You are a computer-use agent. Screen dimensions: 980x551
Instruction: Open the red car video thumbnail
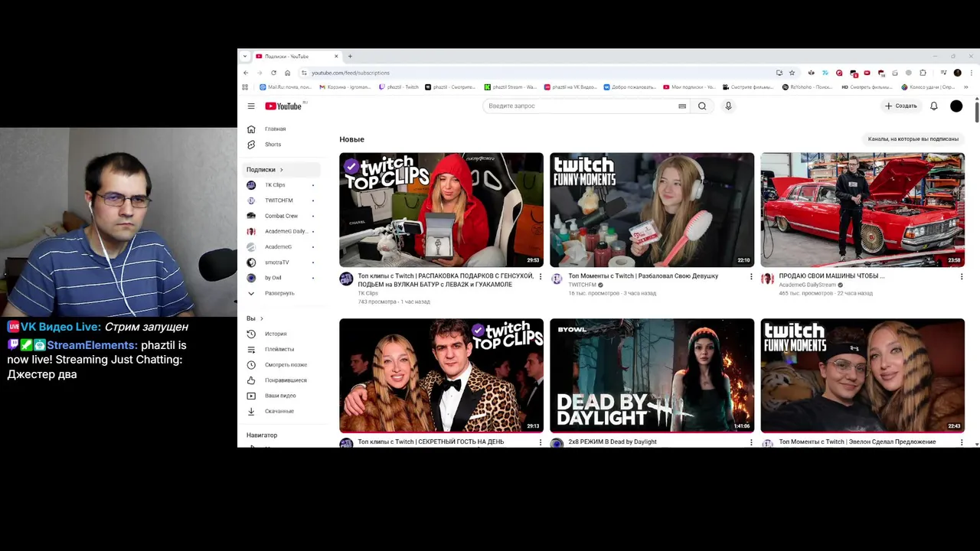click(x=862, y=210)
